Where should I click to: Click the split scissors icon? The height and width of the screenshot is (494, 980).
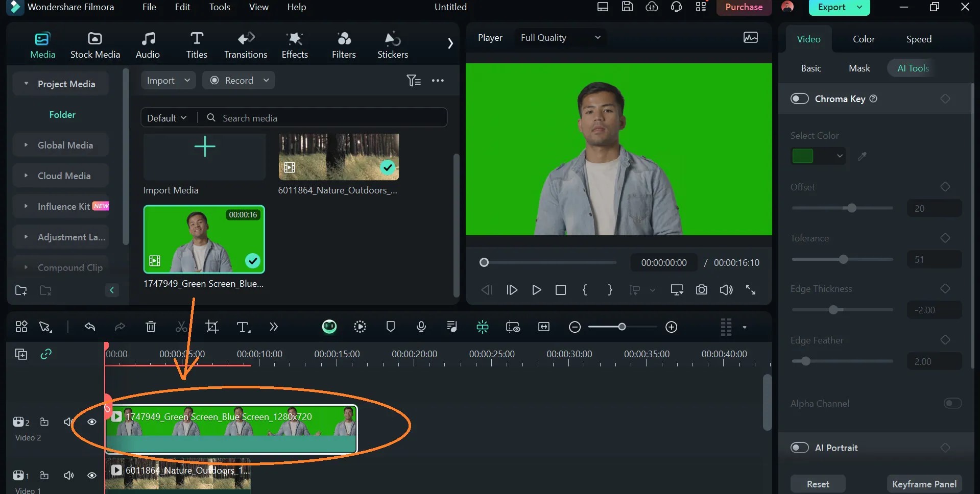pos(181,327)
